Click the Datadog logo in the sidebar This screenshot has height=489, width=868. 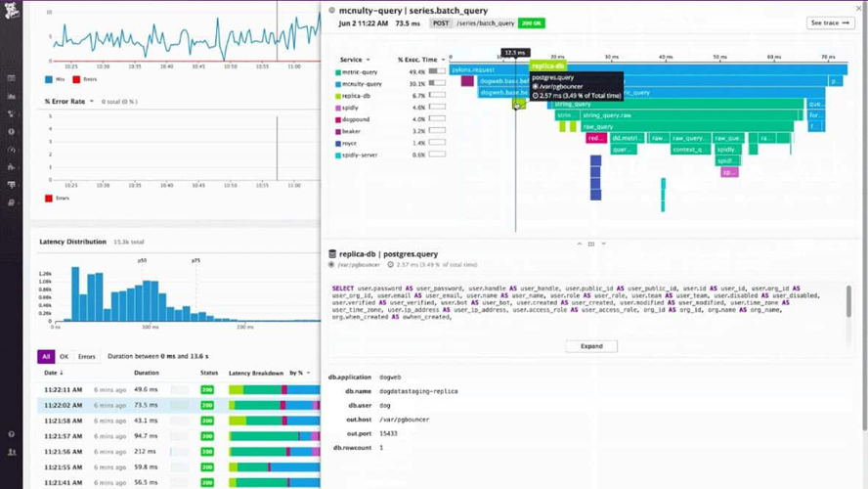tap(12, 13)
